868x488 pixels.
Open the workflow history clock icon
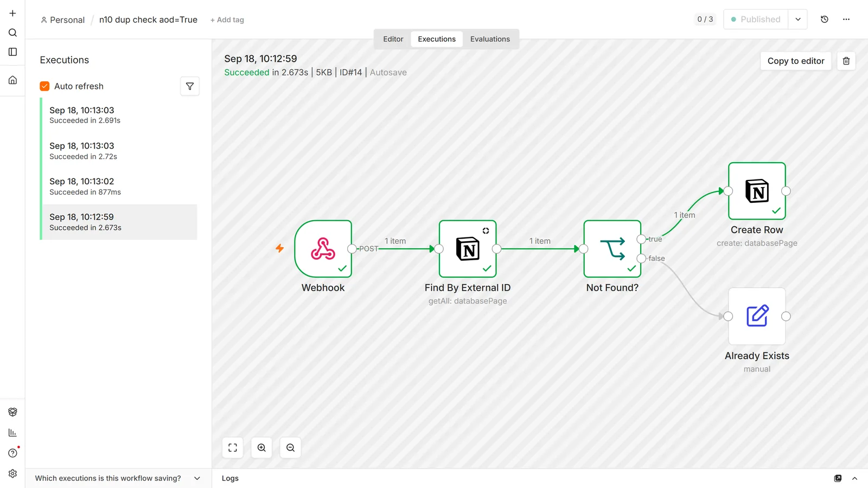pyautogui.click(x=825, y=20)
